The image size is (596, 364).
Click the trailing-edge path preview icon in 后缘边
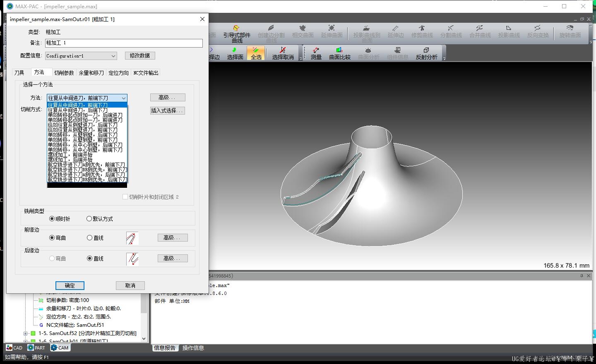coord(132,259)
